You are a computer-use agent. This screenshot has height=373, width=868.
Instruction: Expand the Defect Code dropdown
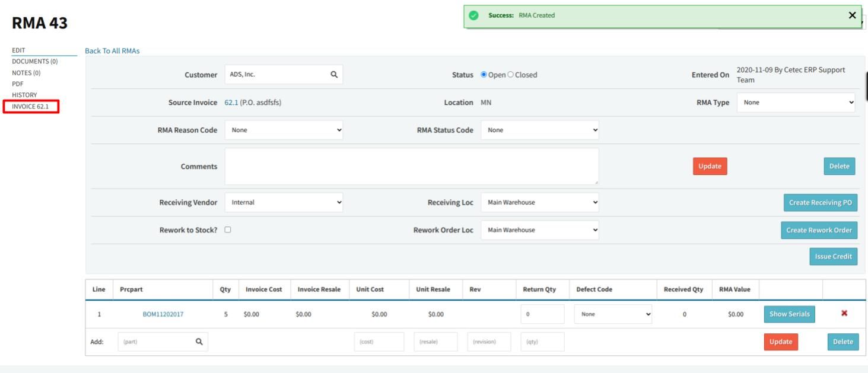[x=613, y=314]
